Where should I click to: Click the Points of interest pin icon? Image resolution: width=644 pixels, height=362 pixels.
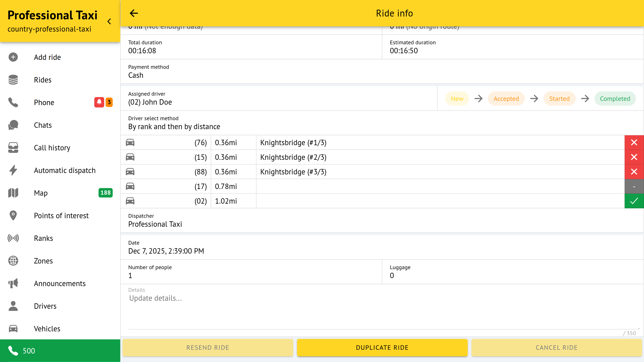click(13, 215)
